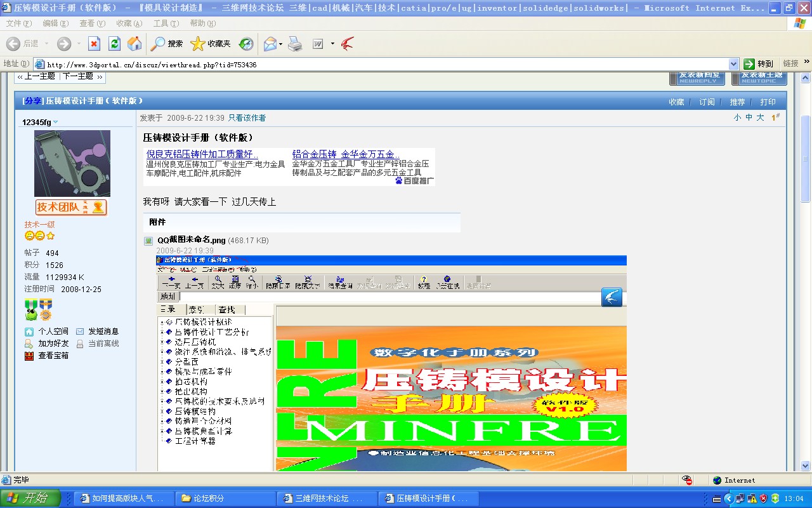
Task: Open the Edit with Word dropdown arrow
Action: [332, 44]
